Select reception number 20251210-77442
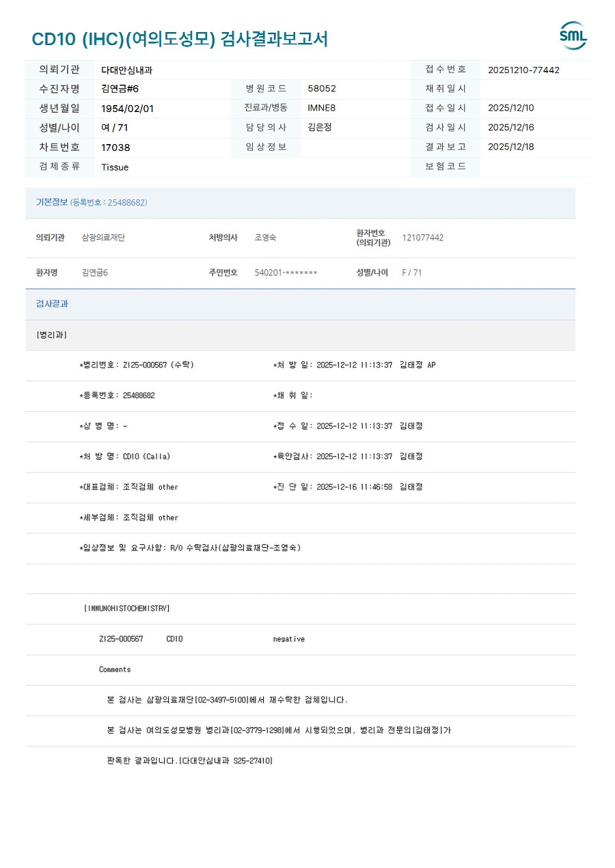This screenshot has width=615, height=868. [523, 70]
